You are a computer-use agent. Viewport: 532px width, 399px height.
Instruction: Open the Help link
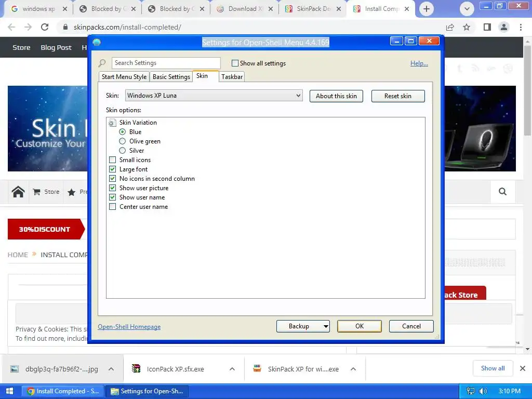[x=419, y=63]
